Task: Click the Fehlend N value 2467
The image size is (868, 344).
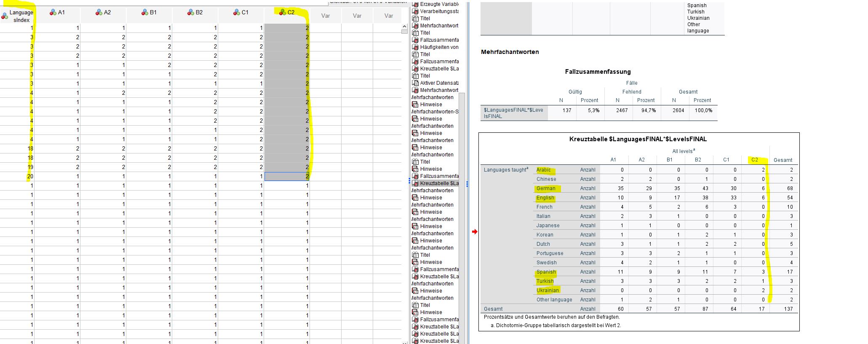Action: click(x=622, y=110)
